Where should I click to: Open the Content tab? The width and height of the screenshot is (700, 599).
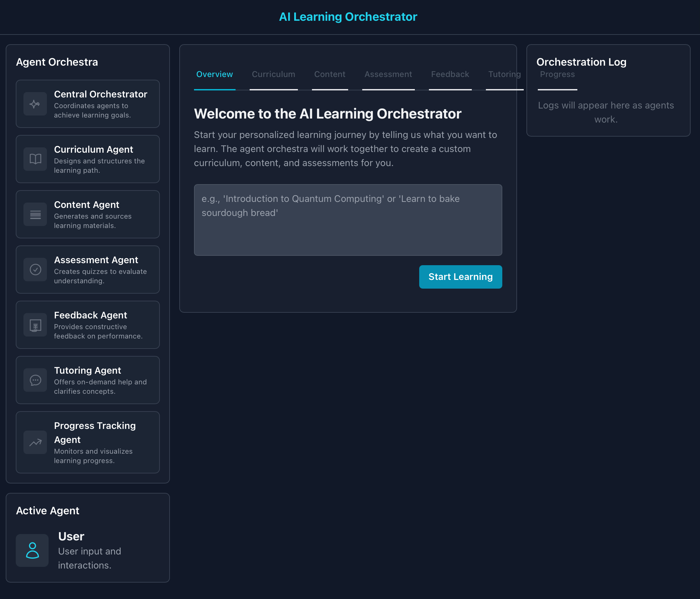pos(330,74)
